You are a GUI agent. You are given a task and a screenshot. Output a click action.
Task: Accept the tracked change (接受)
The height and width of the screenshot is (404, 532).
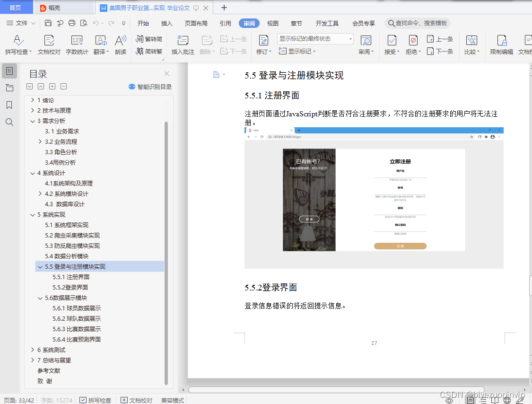392,44
